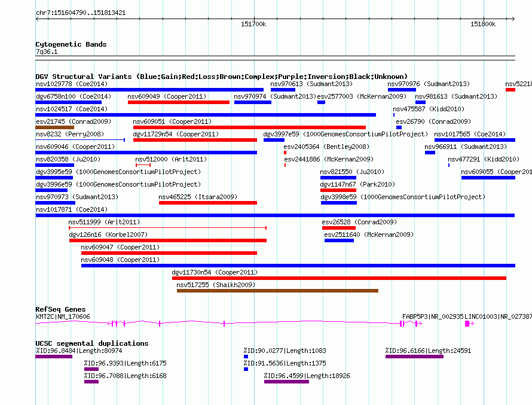Click nsv609047 (Cooper2011) label
This screenshot has height=405, width=532.
click(120, 247)
